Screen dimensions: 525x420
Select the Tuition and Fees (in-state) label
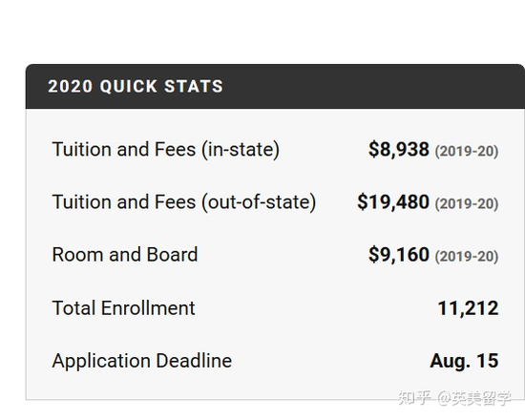click(166, 149)
